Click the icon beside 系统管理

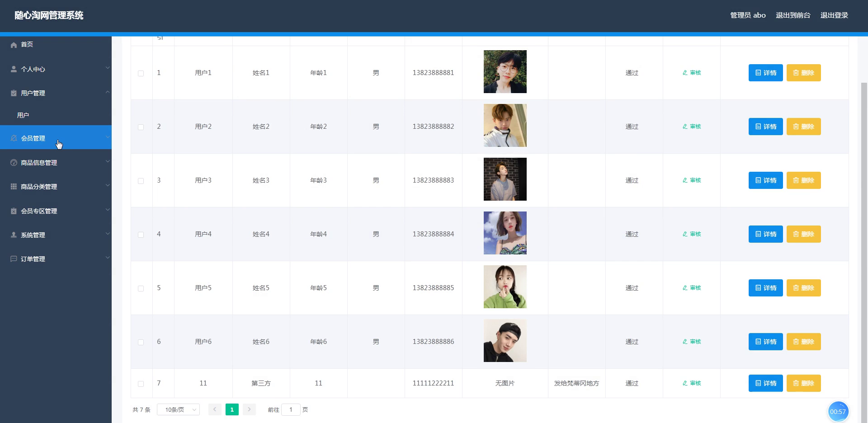(x=14, y=235)
